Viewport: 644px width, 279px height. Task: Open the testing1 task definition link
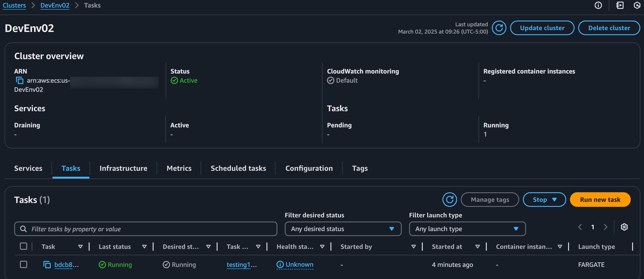coord(238,265)
